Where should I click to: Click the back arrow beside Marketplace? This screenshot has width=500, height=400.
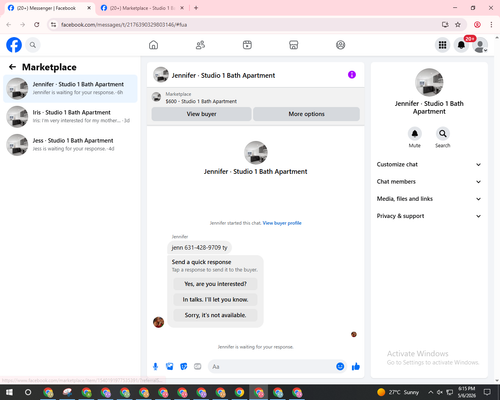[x=12, y=67]
